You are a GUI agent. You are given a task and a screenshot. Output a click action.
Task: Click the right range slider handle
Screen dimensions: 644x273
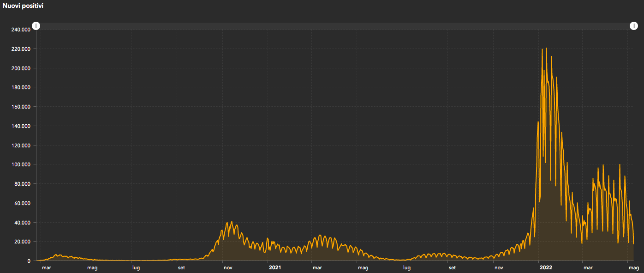pos(634,26)
